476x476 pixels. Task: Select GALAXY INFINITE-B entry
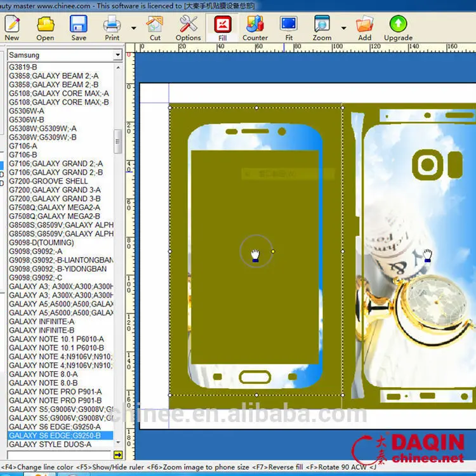coord(41,330)
